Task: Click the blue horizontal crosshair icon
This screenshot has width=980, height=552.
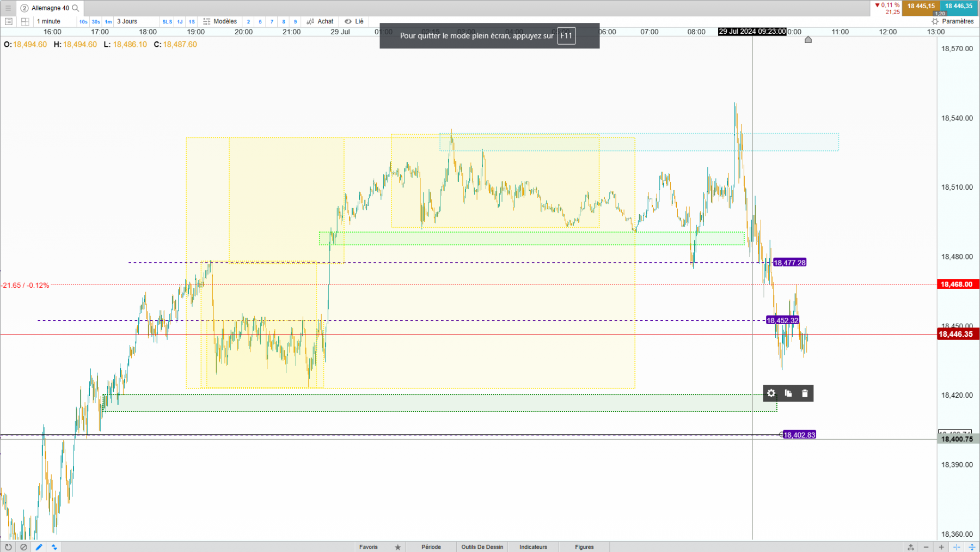Action: (x=957, y=547)
